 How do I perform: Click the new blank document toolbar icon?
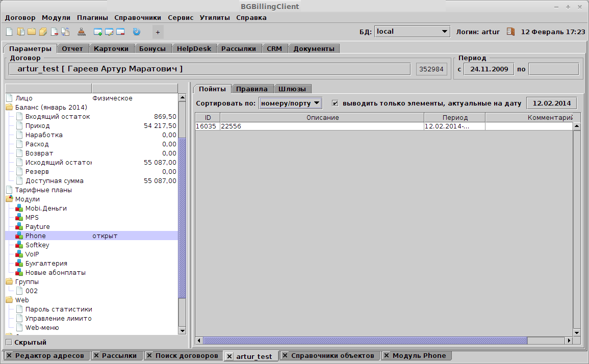9,32
